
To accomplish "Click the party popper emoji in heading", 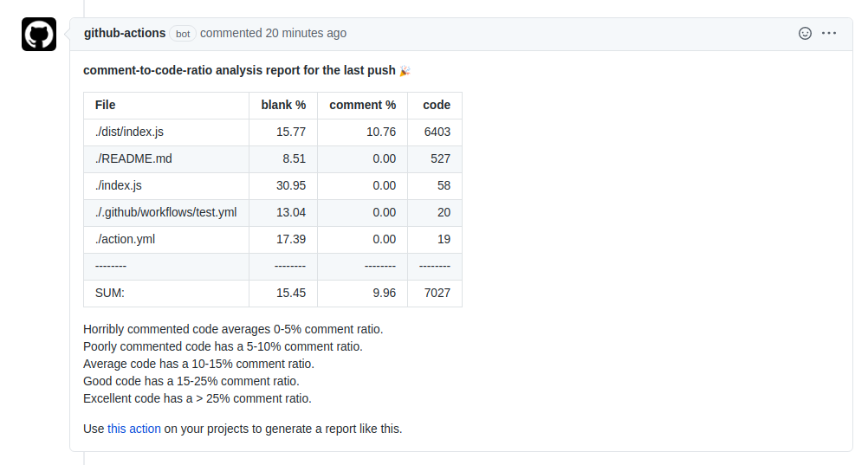I will (405, 70).
